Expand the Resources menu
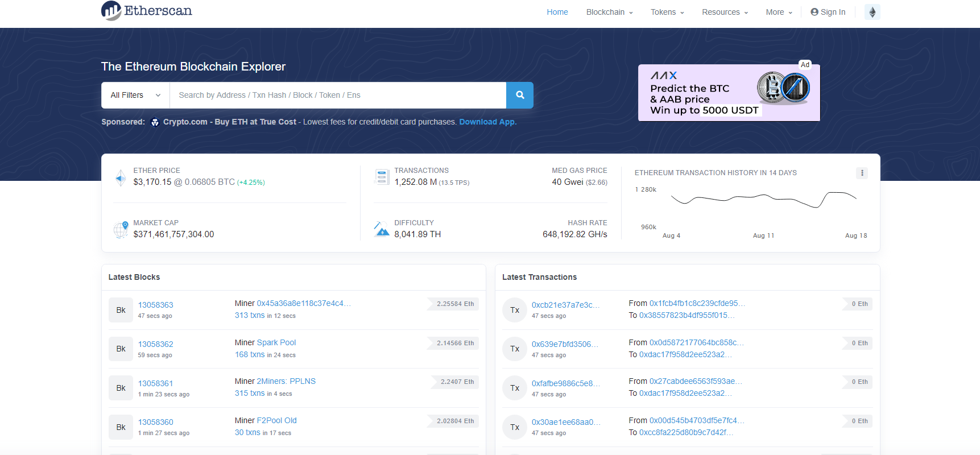This screenshot has width=980, height=455. click(725, 12)
